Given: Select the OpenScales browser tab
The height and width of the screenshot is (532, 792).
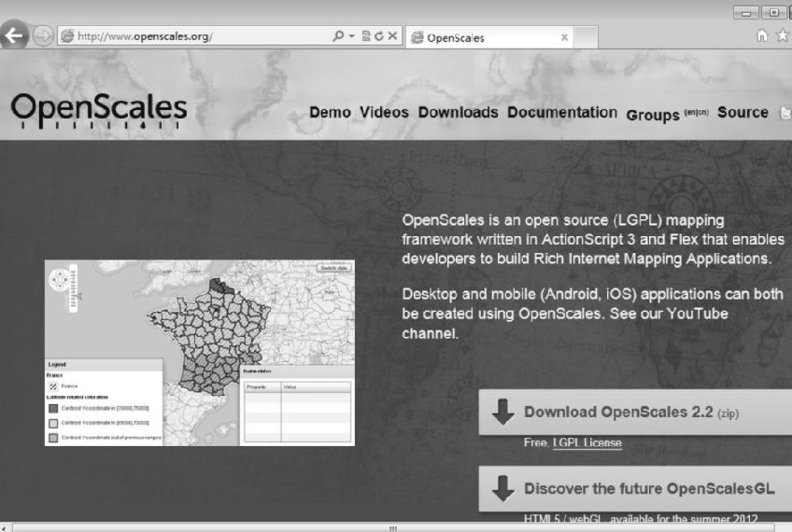Looking at the screenshot, I should point(486,38).
